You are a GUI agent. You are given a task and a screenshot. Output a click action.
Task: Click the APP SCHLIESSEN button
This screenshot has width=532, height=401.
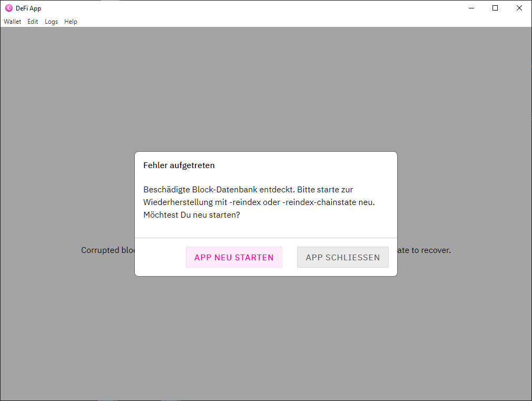click(343, 257)
